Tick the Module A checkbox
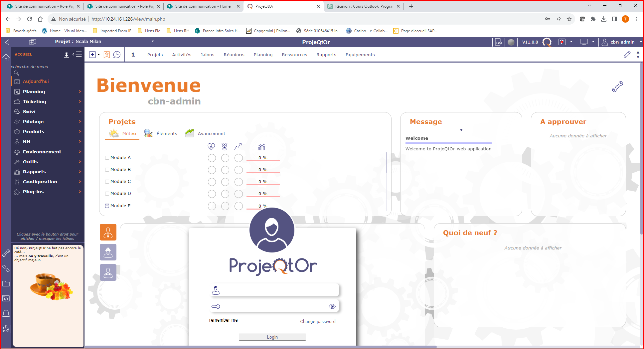Screen dimensions: 644x349 (x=107, y=158)
